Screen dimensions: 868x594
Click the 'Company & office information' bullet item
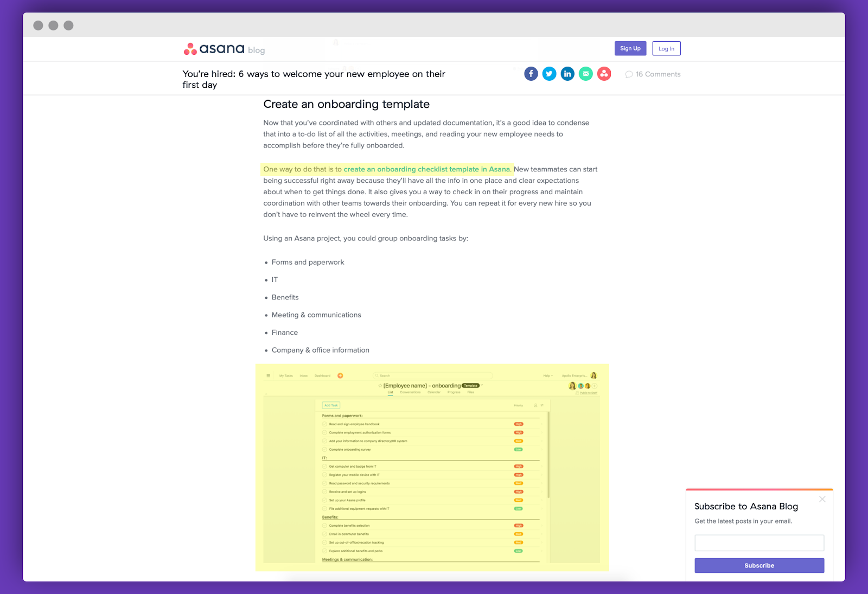[321, 350]
